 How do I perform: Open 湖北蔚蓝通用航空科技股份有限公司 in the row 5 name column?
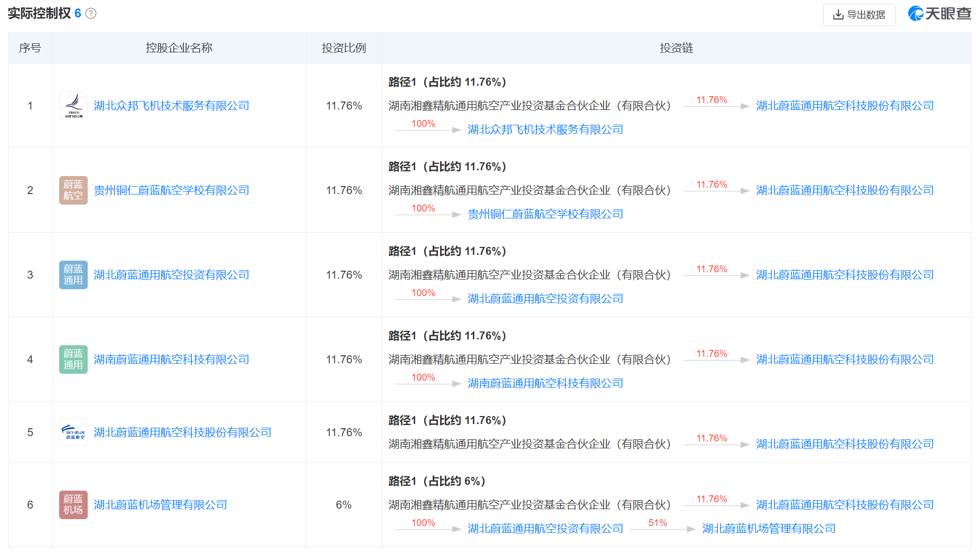click(182, 432)
